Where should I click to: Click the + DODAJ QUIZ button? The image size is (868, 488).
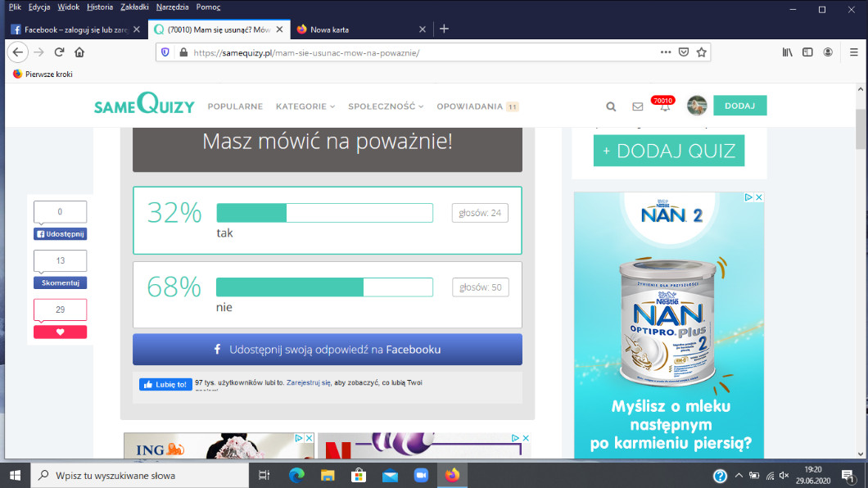pos(668,151)
